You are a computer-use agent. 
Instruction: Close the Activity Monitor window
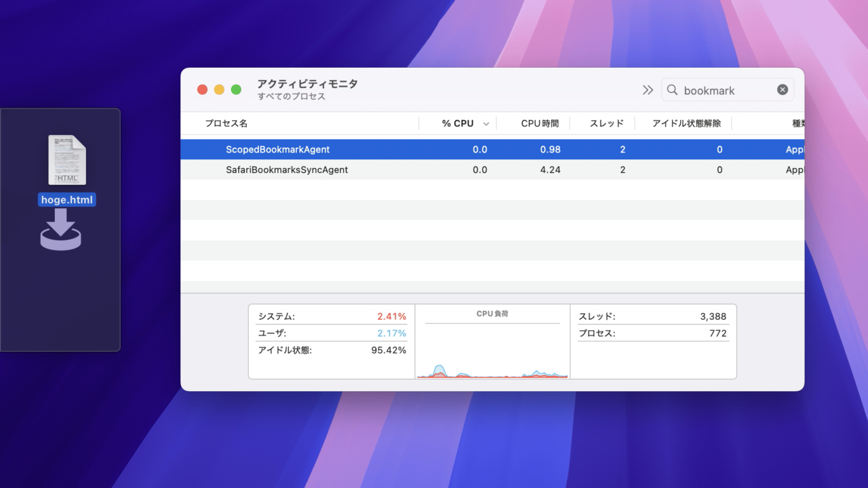[202, 89]
